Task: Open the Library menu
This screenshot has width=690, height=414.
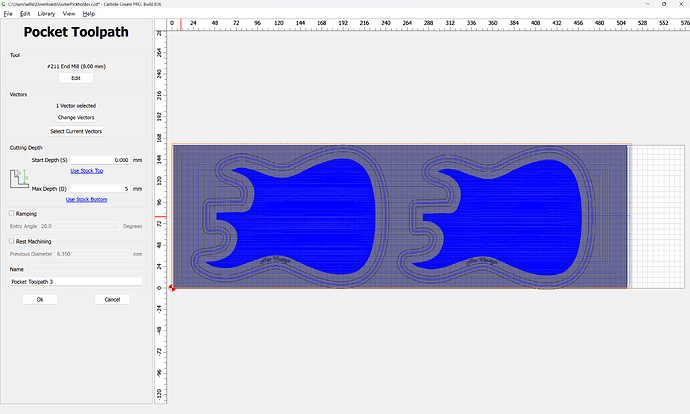Action: [45, 14]
